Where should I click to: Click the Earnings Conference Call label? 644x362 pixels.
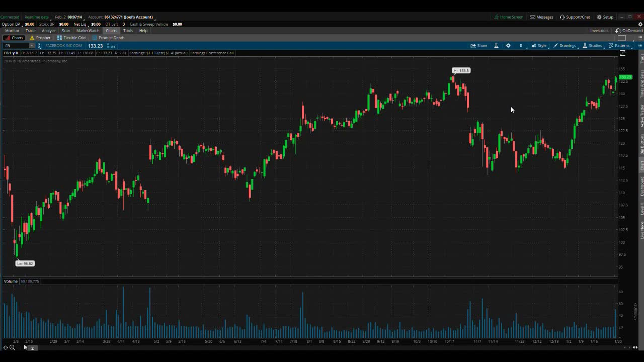click(212, 53)
